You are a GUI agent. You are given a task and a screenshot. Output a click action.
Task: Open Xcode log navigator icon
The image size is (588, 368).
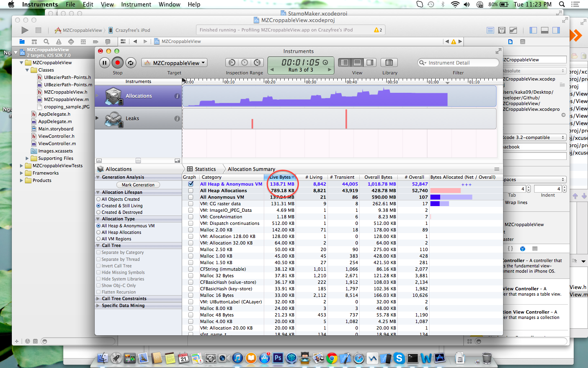(108, 42)
